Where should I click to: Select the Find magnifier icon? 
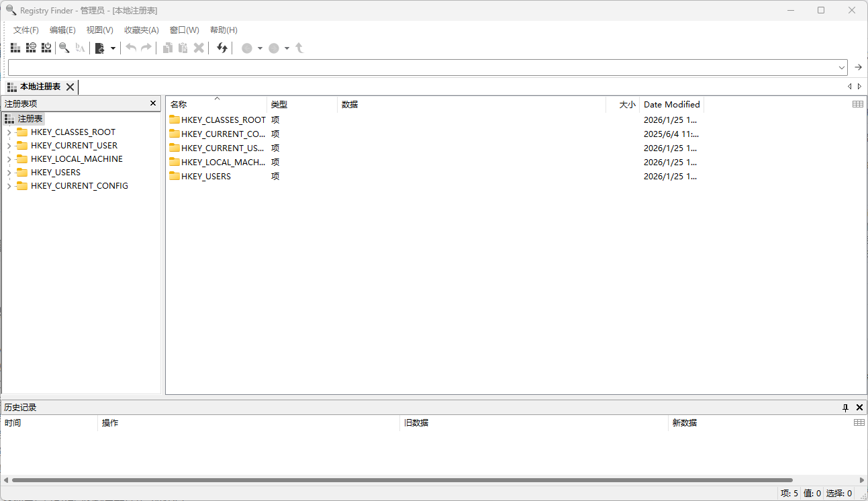[x=64, y=47]
